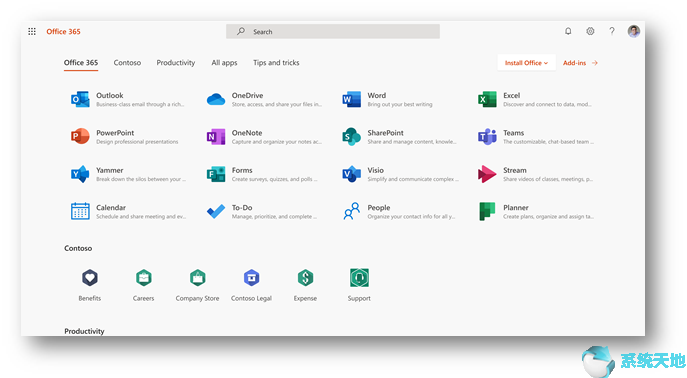Focus the Search input field
This screenshot has height=378, width=687.
click(333, 32)
